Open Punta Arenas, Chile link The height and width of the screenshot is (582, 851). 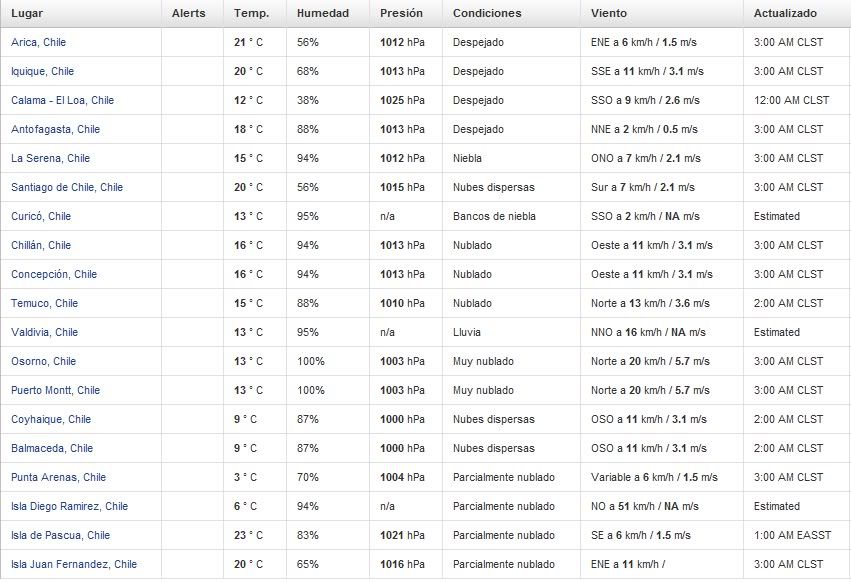point(58,478)
